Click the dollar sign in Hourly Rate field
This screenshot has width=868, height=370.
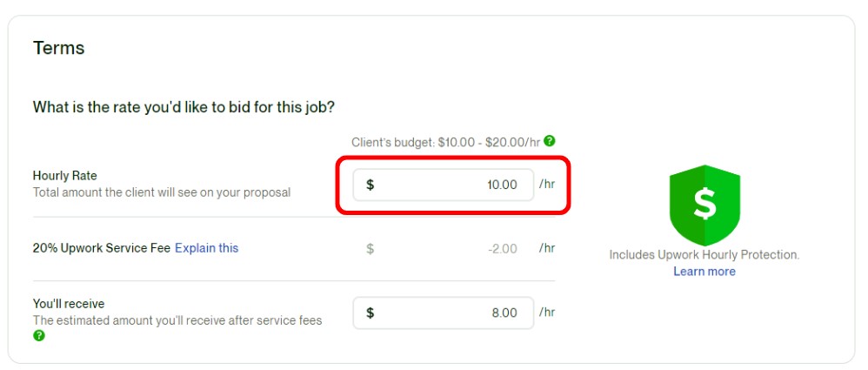[370, 185]
